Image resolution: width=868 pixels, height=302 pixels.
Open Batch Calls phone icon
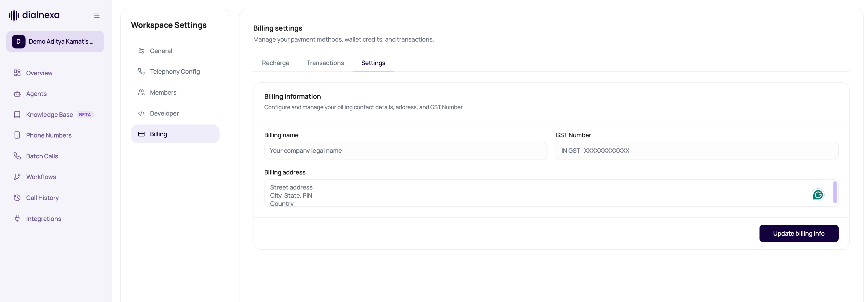pos(17,156)
